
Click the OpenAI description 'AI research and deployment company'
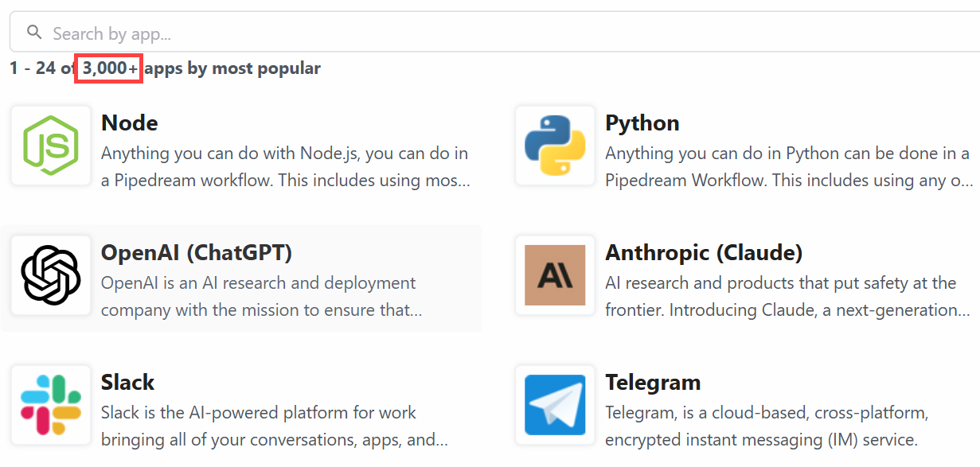pos(262,296)
